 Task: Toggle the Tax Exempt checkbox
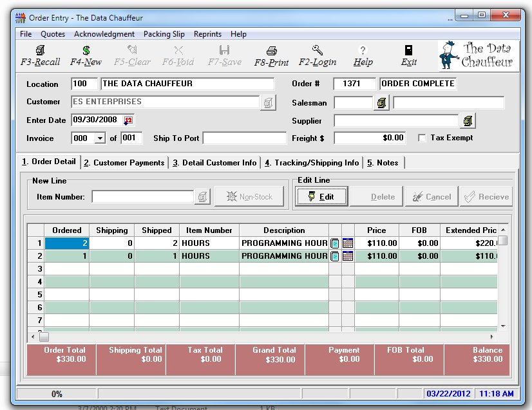point(422,138)
